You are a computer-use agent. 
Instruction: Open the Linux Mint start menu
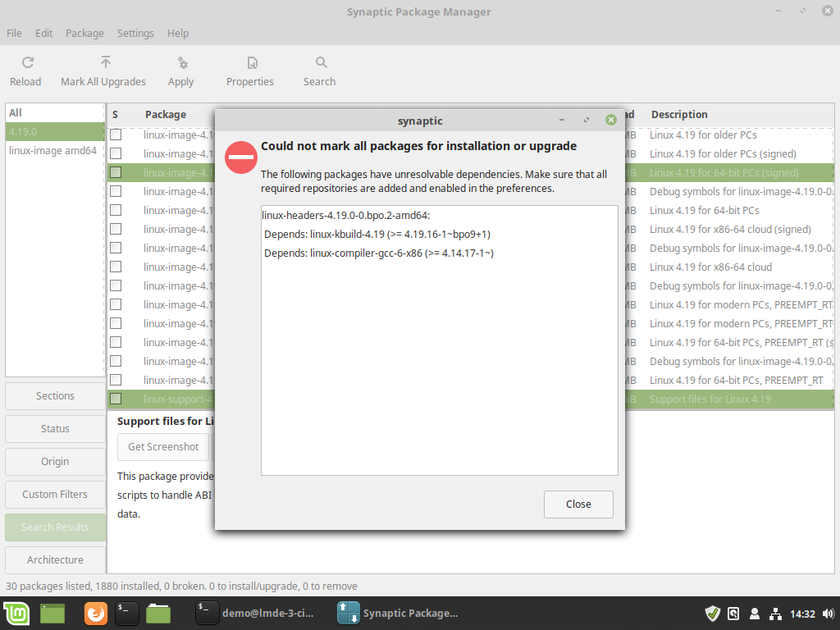16,614
